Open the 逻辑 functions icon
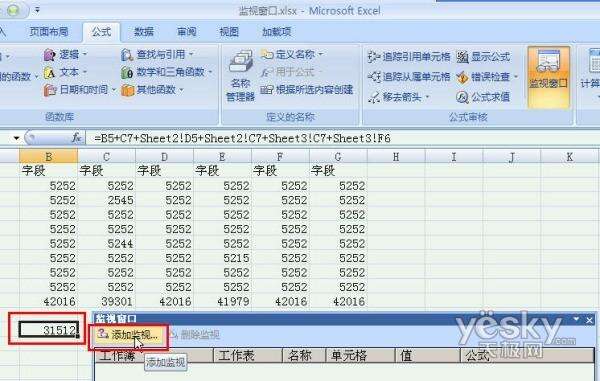 point(49,55)
